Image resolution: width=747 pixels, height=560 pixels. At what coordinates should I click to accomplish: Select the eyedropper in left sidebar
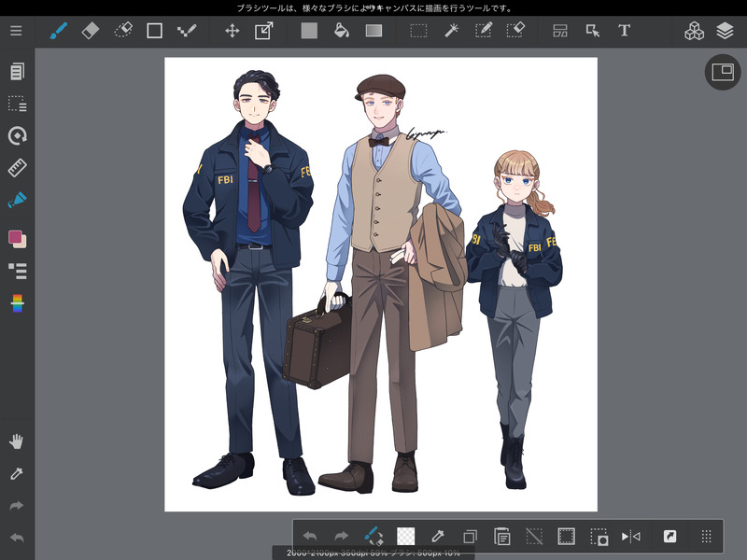(16, 474)
